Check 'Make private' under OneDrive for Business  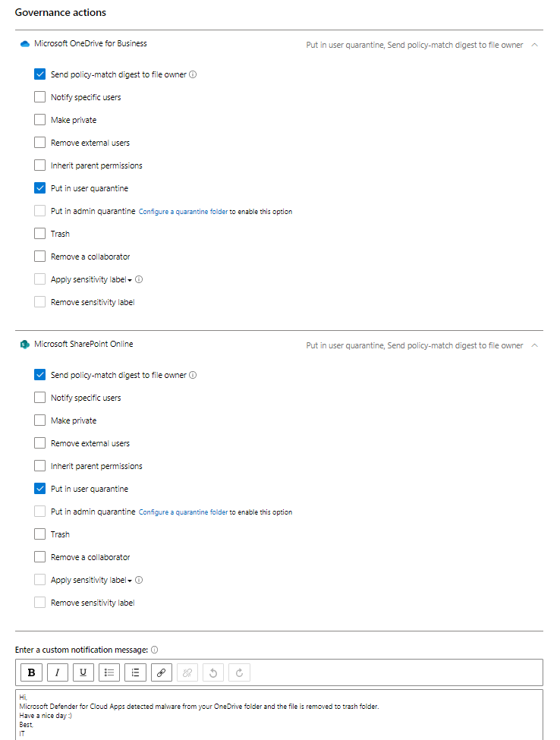(x=40, y=120)
